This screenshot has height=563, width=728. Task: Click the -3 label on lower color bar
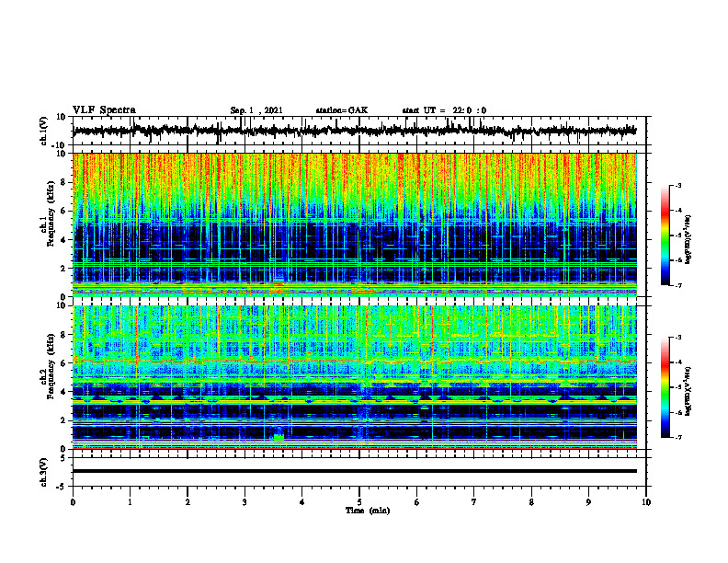[678, 338]
